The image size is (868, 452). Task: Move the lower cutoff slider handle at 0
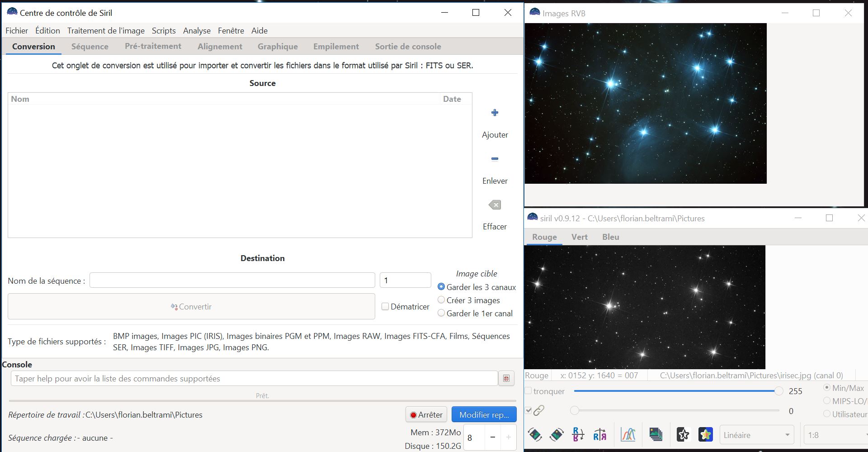click(x=574, y=410)
